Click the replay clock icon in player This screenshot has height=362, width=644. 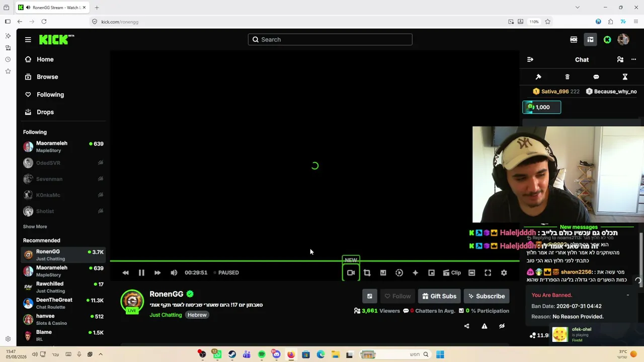[x=399, y=273]
